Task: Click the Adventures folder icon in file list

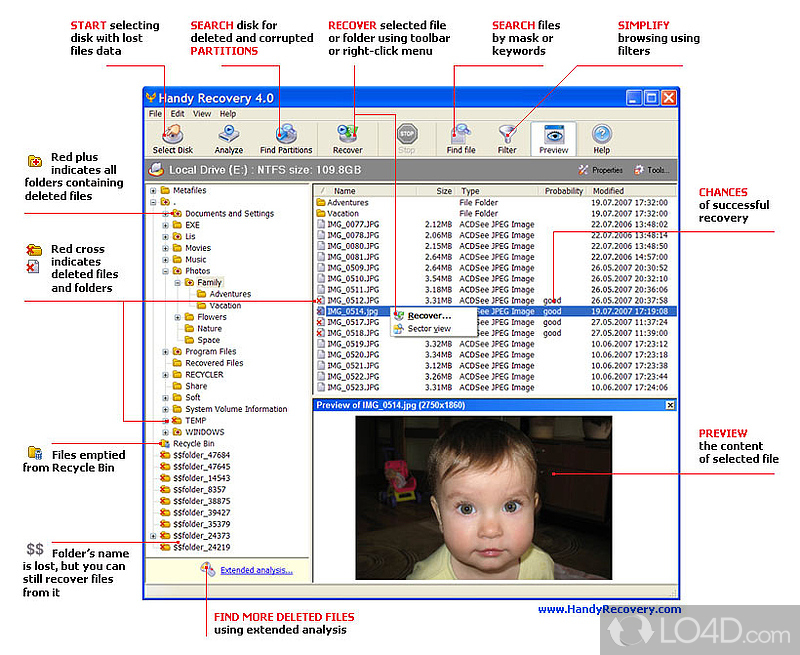Action: click(321, 203)
